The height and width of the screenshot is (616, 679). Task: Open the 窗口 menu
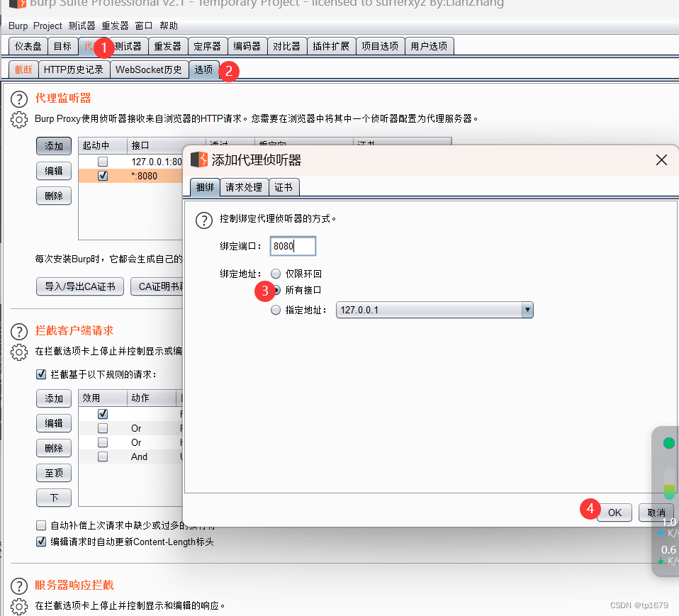[x=144, y=26]
